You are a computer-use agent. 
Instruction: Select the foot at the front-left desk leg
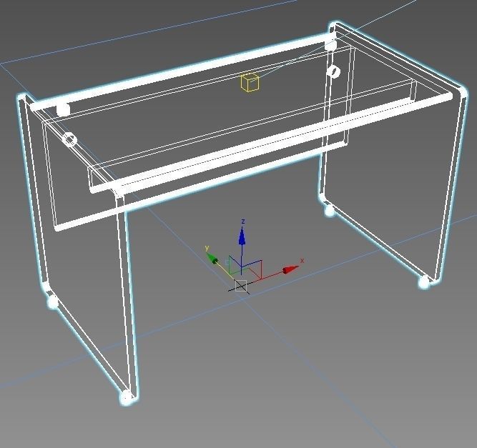[x=126, y=397]
